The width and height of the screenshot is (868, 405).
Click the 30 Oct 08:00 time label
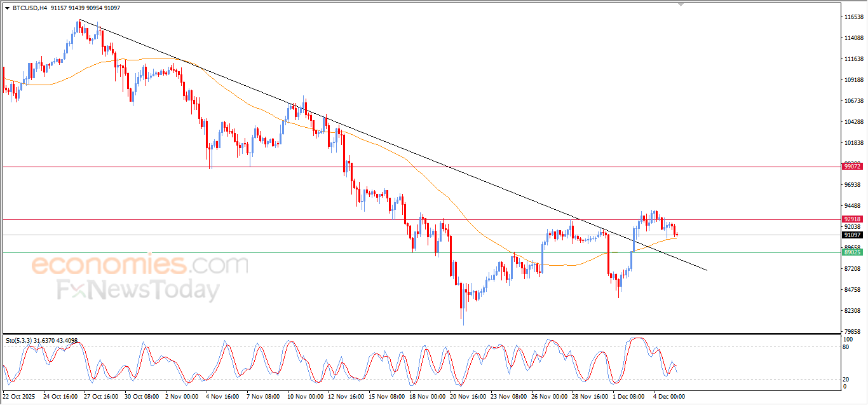pos(143,397)
